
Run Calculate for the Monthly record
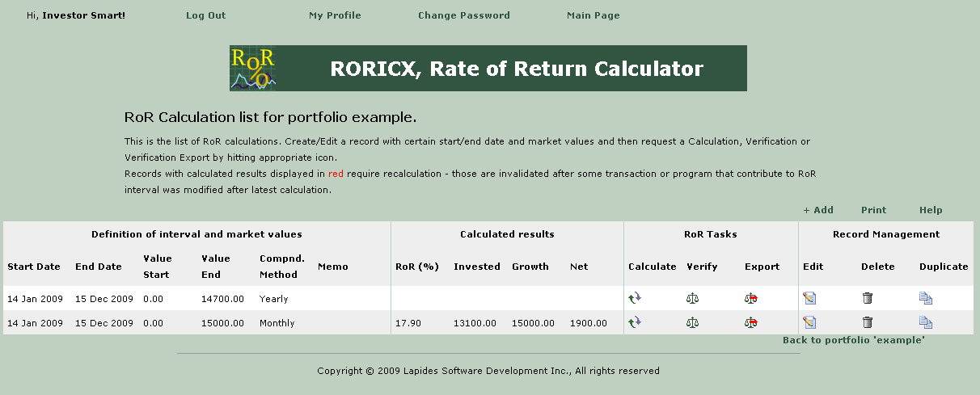(x=635, y=322)
